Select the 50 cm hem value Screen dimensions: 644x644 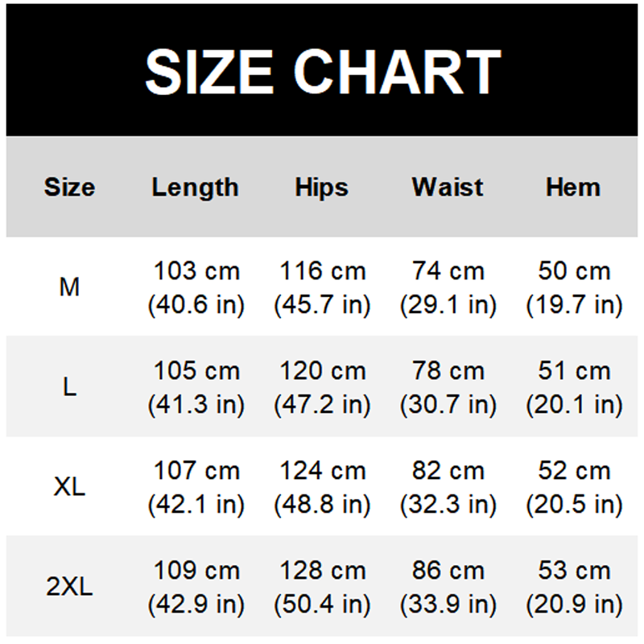[574, 271]
